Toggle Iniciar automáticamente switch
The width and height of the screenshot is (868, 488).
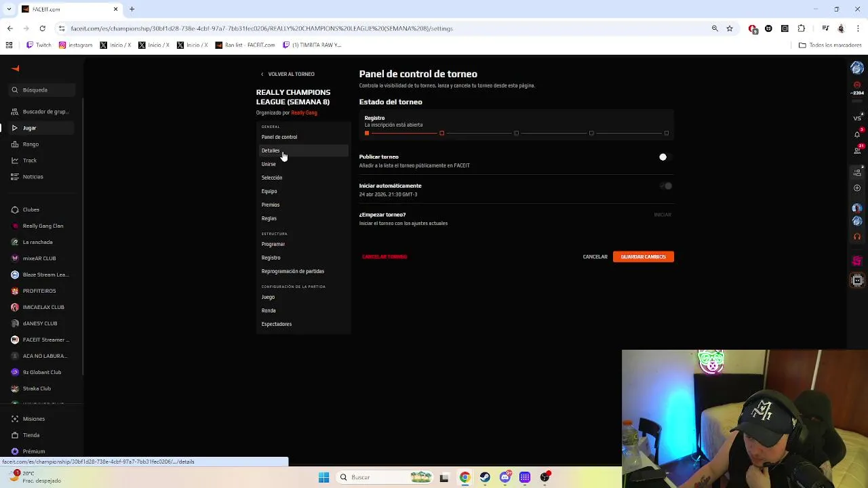click(666, 186)
